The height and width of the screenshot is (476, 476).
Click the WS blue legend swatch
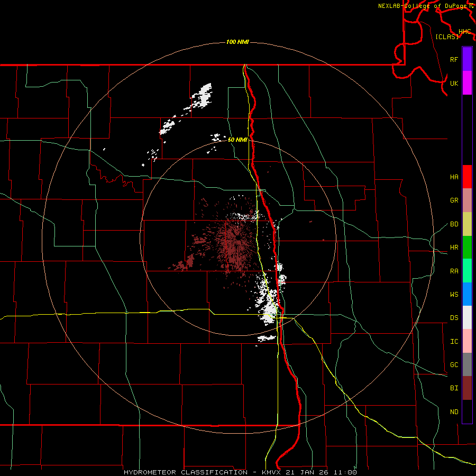click(467, 294)
